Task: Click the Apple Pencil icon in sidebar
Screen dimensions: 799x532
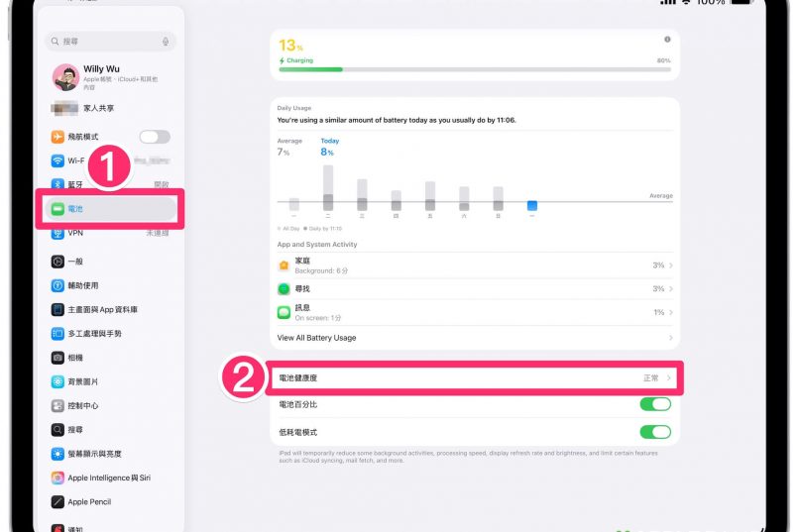Action: click(58, 502)
